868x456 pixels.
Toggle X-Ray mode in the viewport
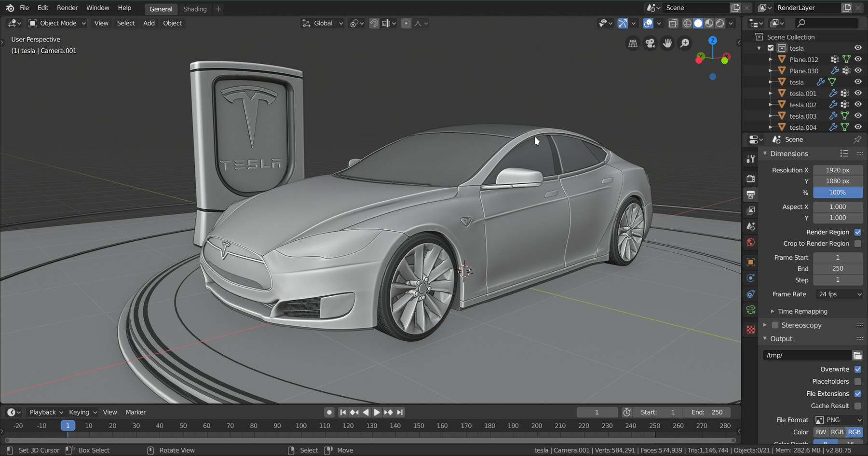(673, 23)
